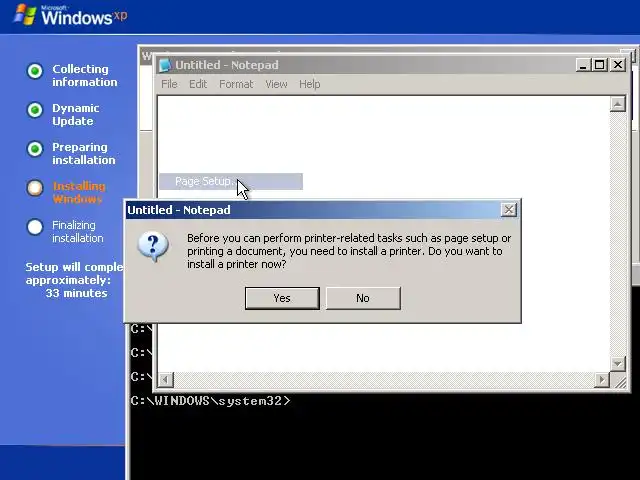Image resolution: width=640 pixels, height=480 pixels.
Task: Click the Dynamic Update step indicator
Action: point(35,110)
